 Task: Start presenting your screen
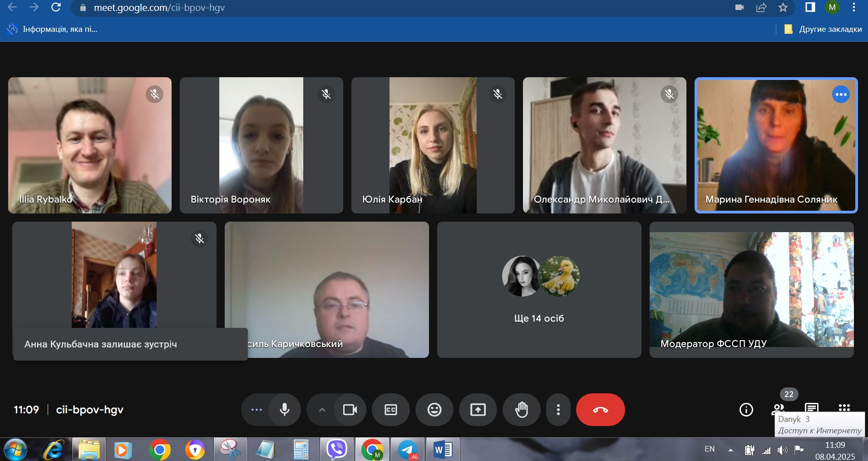pos(478,410)
